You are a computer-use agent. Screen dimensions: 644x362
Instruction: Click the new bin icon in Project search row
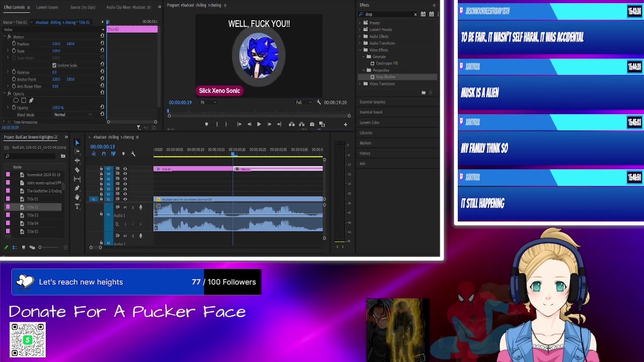[63, 156]
